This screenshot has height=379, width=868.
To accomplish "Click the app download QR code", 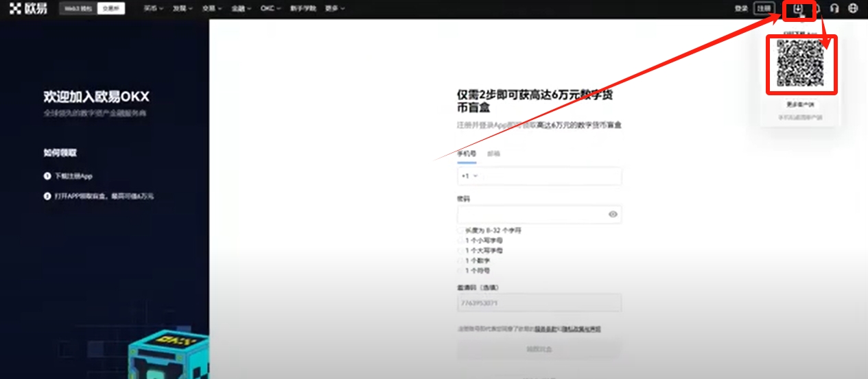I will click(800, 63).
